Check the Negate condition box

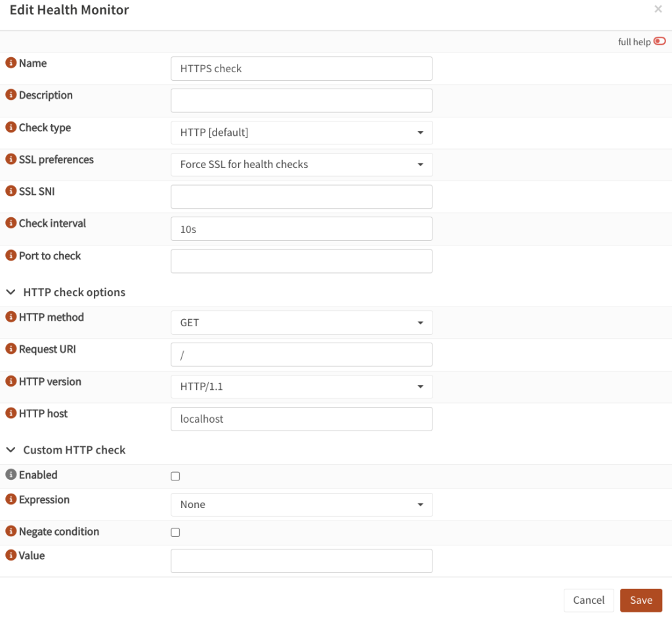tap(175, 532)
